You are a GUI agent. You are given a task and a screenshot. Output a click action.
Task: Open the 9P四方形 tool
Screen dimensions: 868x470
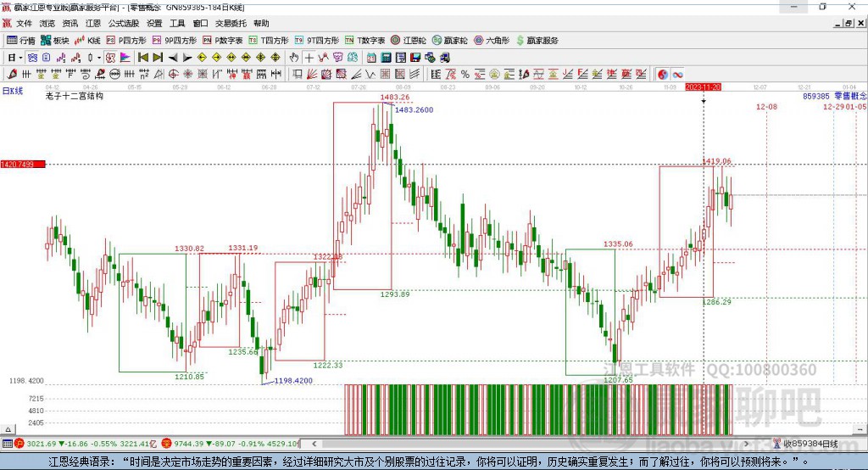pos(175,41)
